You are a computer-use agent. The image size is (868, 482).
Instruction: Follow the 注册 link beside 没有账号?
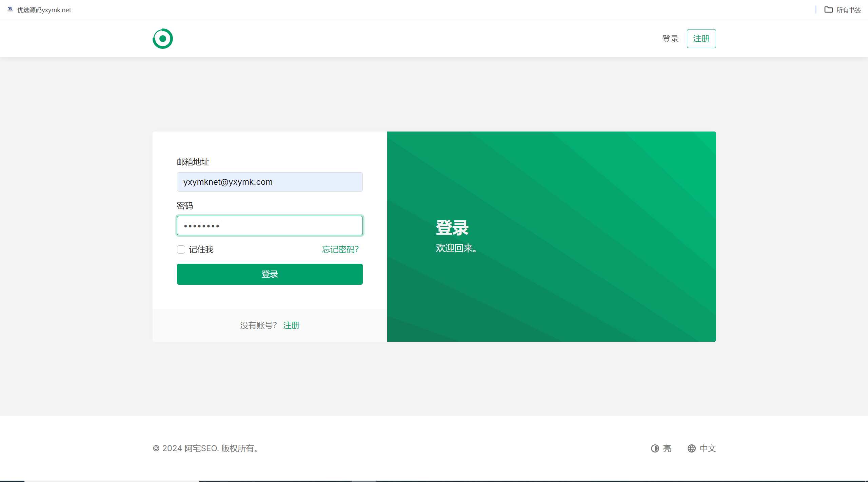click(291, 325)
